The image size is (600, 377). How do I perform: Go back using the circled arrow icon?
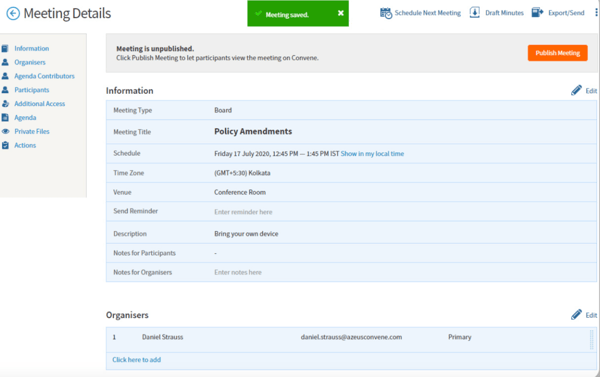click(x=13, y=13)
